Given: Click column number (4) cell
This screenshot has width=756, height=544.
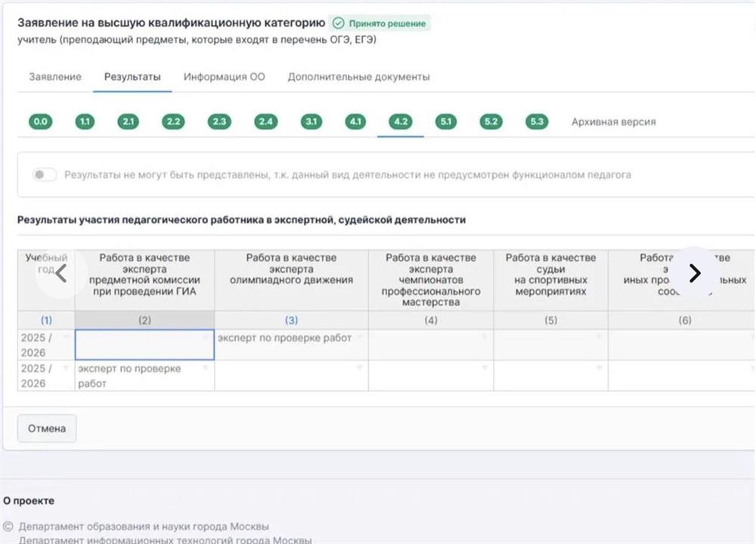Looking at the screenshot, I should coord(431,320).
